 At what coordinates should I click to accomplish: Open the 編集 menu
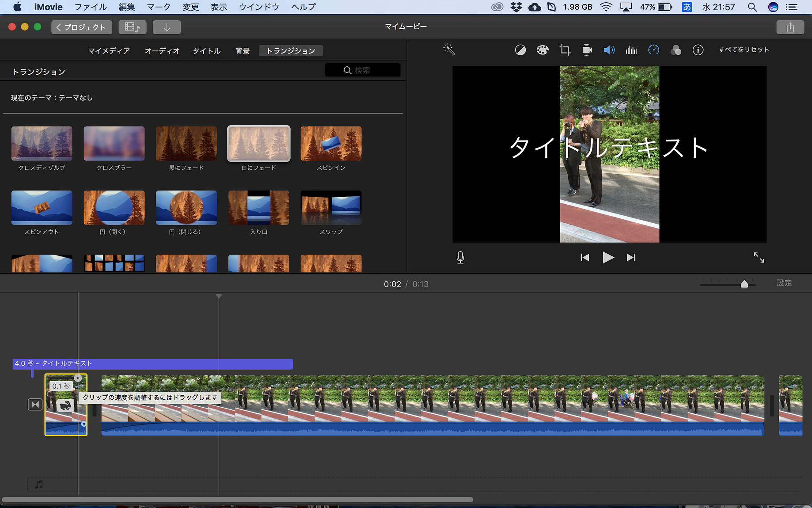(127, 7)
